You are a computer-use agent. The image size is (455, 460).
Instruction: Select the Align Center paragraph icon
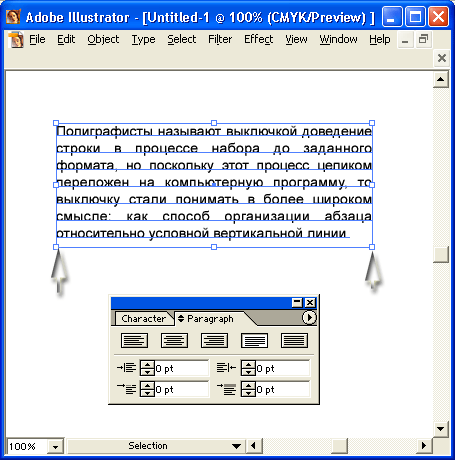(x=174, y=340)
